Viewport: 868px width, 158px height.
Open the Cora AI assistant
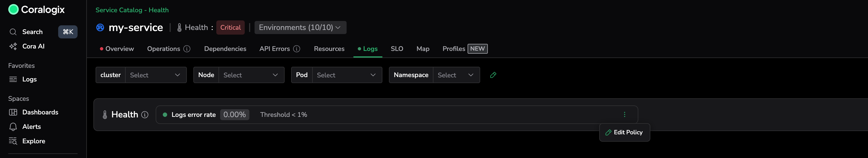coord(33,46)
